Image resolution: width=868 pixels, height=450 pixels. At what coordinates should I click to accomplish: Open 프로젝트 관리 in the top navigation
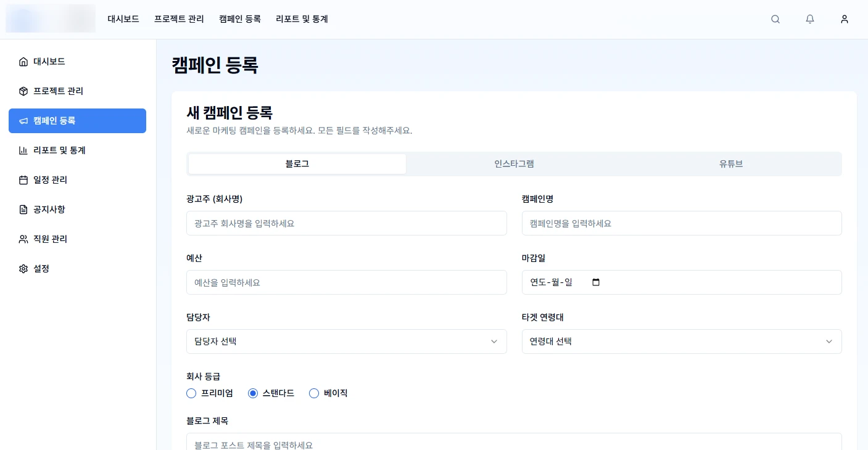click(179, 19)
